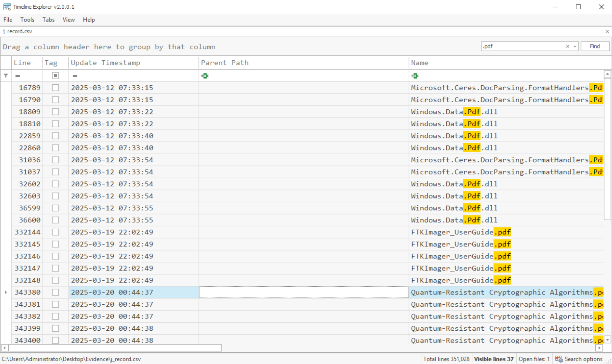Tag the checkbox for line 16789
This screenshot has height=364, width=612.
tap(56, 88)
